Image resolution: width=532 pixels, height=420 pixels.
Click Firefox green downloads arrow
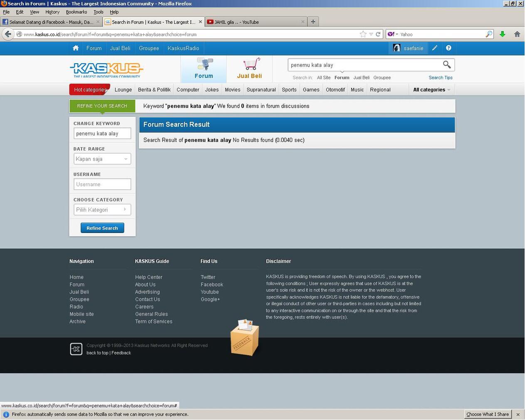coord(502,34)
